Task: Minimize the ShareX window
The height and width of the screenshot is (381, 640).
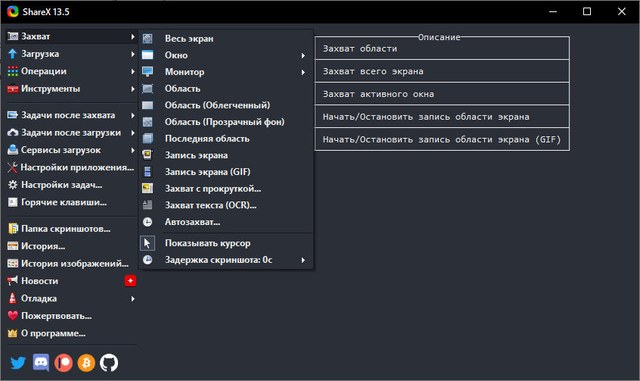Action: [x=553, y=11]
